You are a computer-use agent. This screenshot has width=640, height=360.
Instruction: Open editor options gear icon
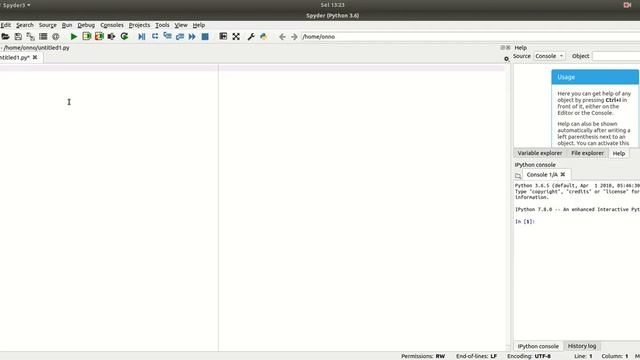506,59
